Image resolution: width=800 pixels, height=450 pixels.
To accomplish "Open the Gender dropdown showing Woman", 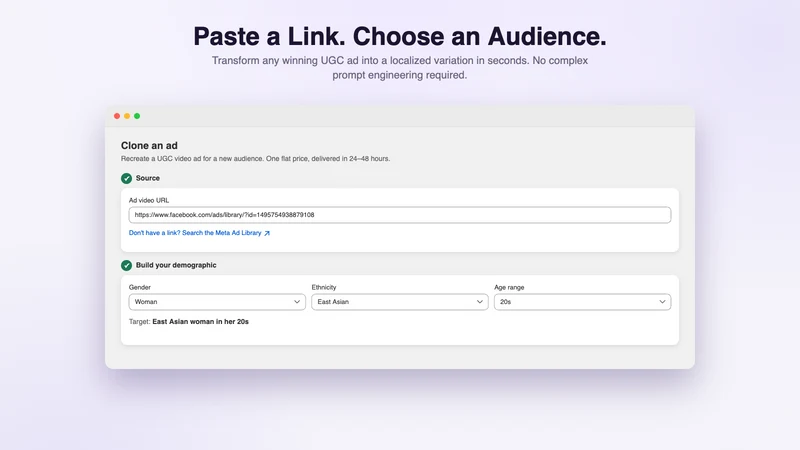I will tap(217, 302).
